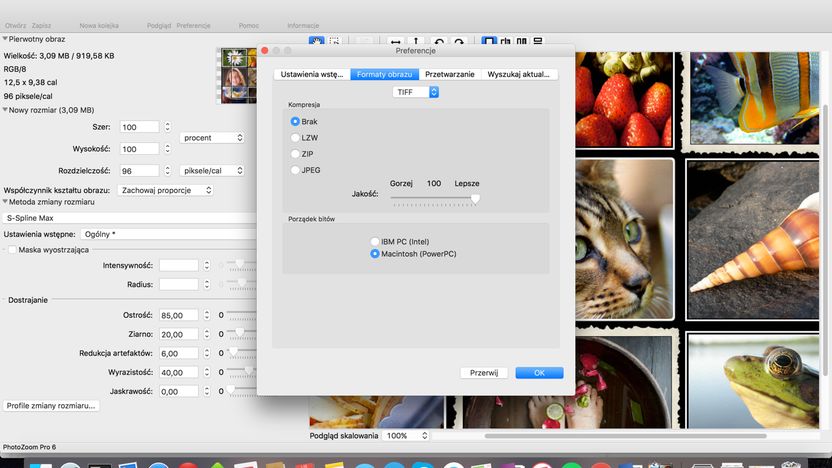Click the Przerwij cancel button
This screenshot has width=832, height=468.
point(484,372)
